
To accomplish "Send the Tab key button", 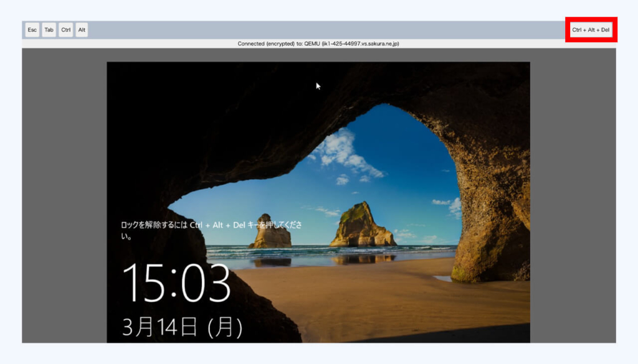I will 49,30.
